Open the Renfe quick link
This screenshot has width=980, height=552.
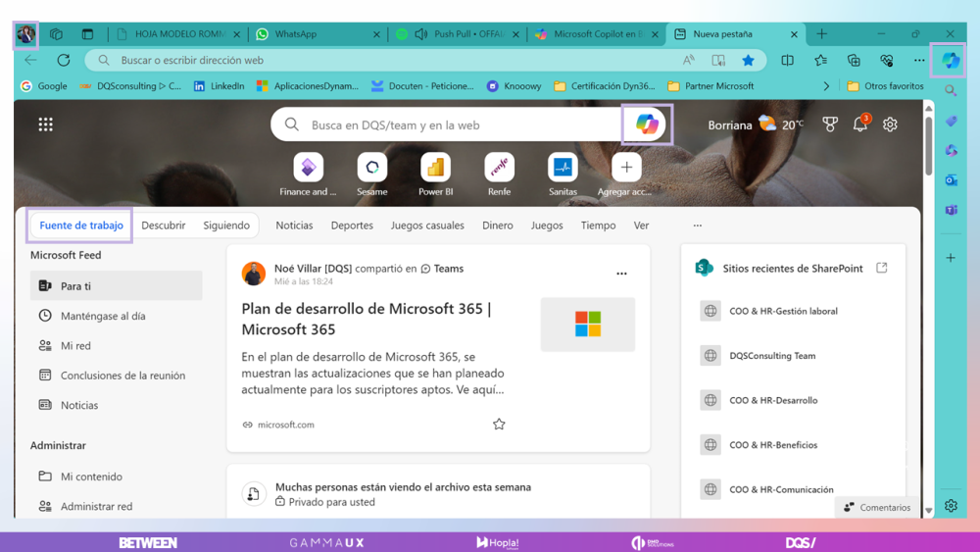(499, 168)
